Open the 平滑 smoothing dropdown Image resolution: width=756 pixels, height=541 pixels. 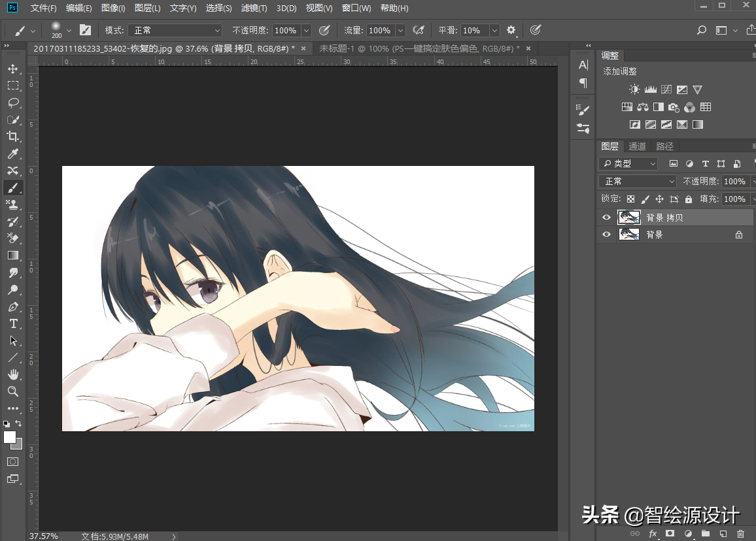[x=494, y=30]
